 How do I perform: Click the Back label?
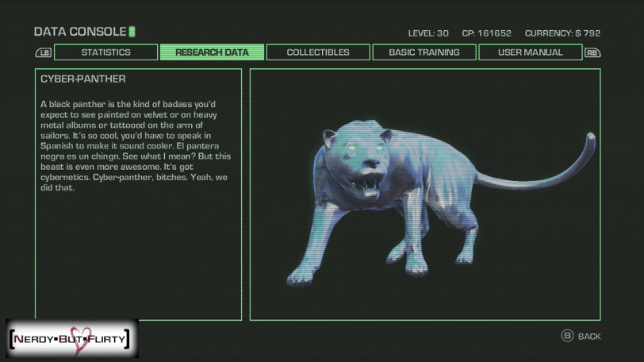[x=589, y=337]
